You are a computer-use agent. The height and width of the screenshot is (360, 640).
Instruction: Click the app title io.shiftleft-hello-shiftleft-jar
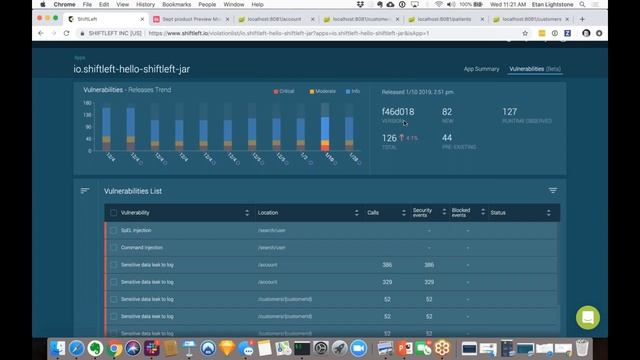131,69
